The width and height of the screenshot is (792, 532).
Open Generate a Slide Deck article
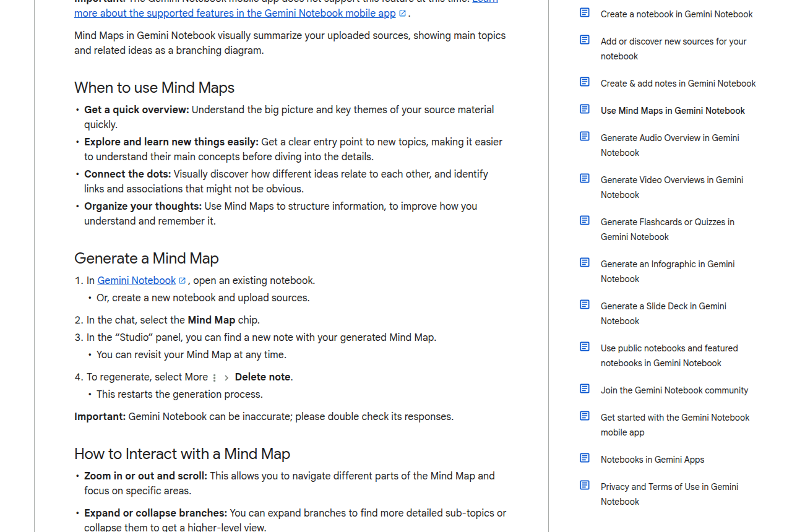[x=663, y=314]
